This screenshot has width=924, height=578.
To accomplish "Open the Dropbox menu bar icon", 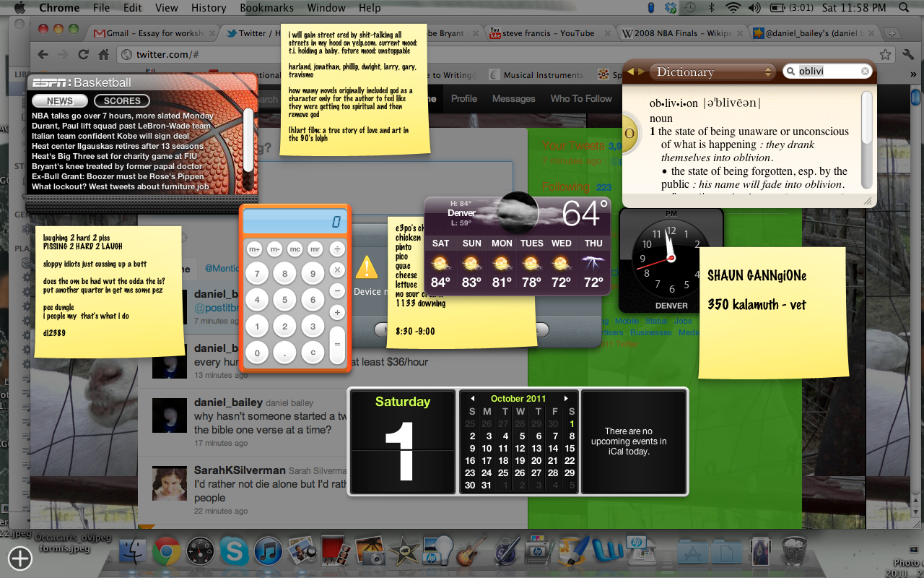I will click(671, 8).
